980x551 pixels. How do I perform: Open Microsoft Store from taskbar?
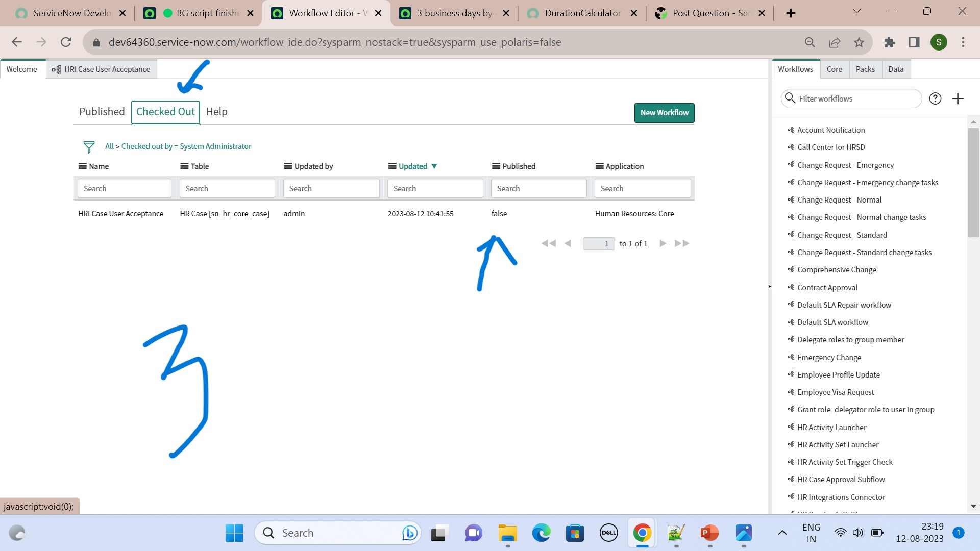click(x=575, y=533)
